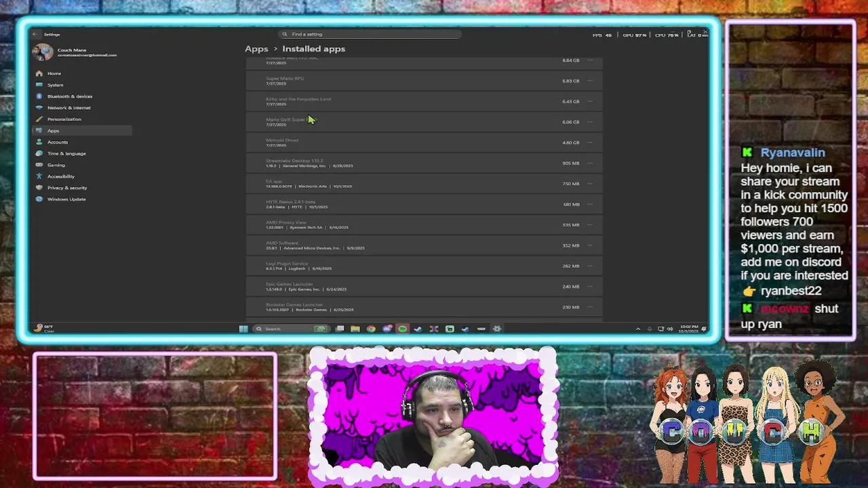Open the taskbar clock showing 10:02 PM
This screenshot has width=868, height=488.
click(689, 329)
